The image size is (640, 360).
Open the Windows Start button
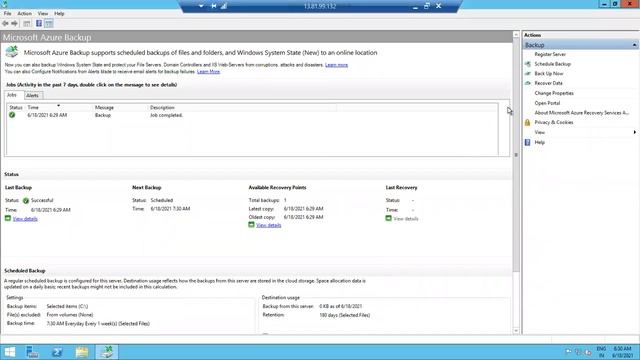click(x=10, y=352)
